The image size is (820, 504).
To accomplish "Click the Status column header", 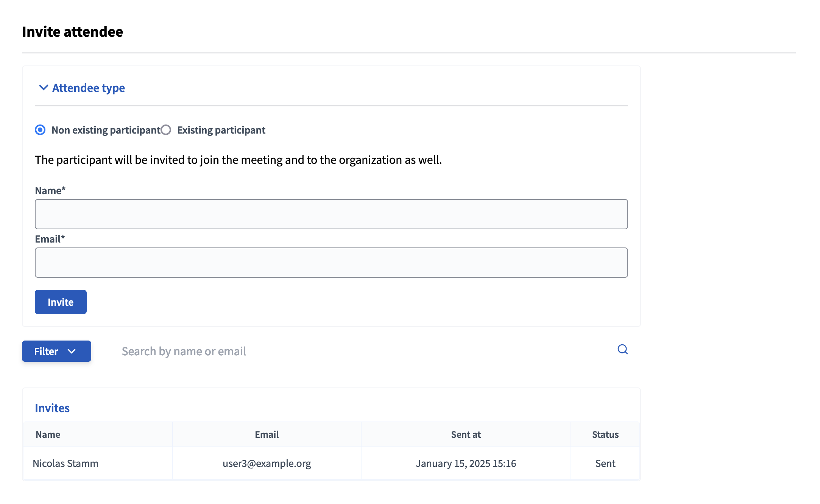I will tap(605, 434).
